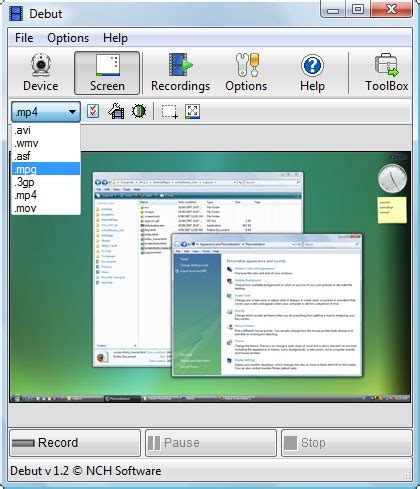Click the .mp4 format dropdown
This screenshot has height=489, width=420.
pos(46,112)
